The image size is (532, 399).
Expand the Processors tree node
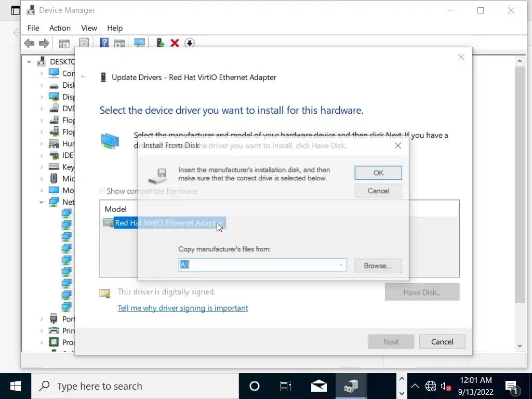[x=42, y=342]
